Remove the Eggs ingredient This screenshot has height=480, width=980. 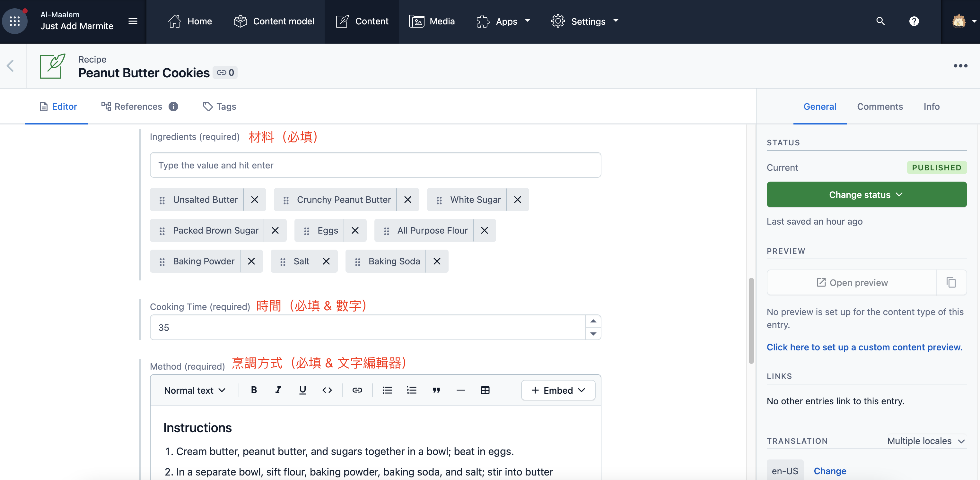click(355, 230)
